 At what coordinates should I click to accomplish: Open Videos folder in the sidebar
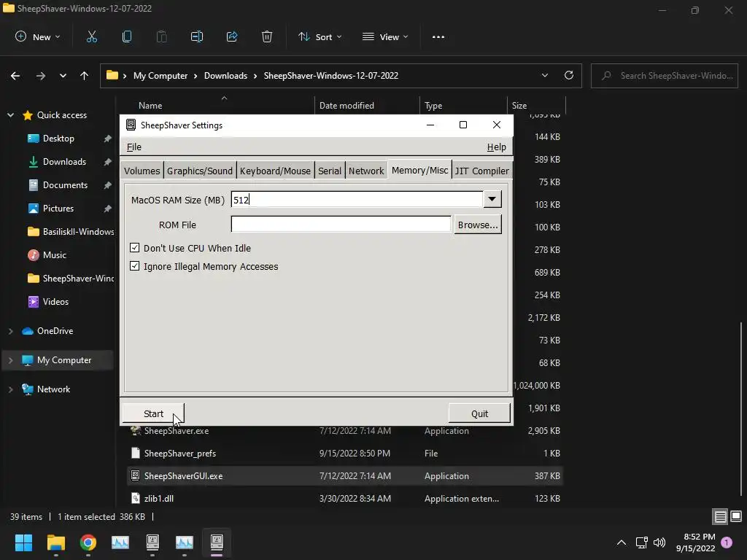click(55, 302)
